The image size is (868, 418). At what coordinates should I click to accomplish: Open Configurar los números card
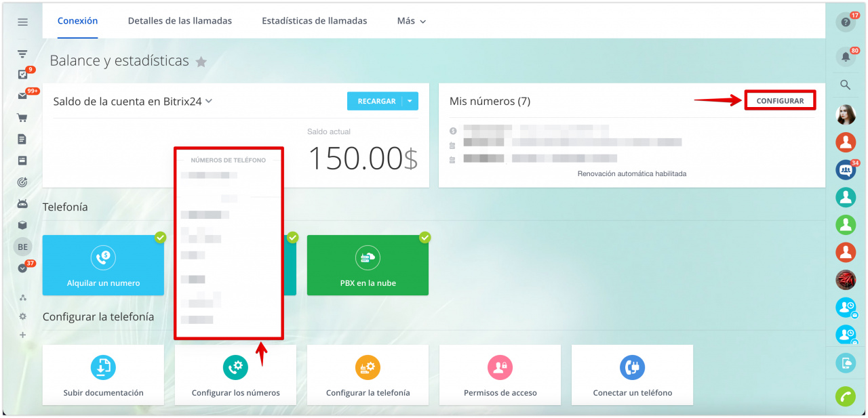pos(235,375)
